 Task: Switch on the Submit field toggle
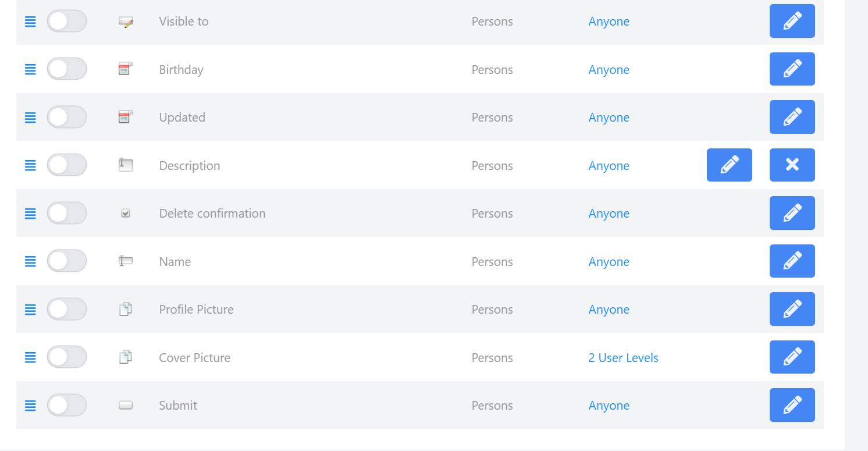point(67,405)
